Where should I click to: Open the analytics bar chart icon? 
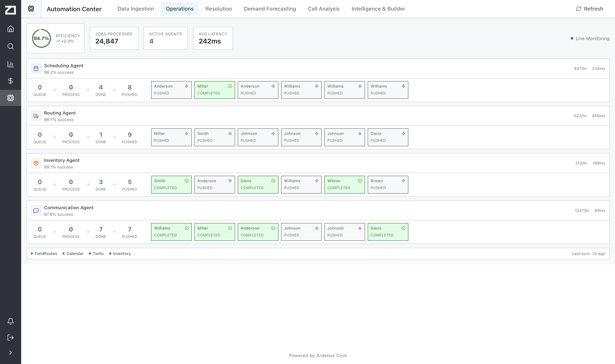pyautogui.click(x=11, y=64)
